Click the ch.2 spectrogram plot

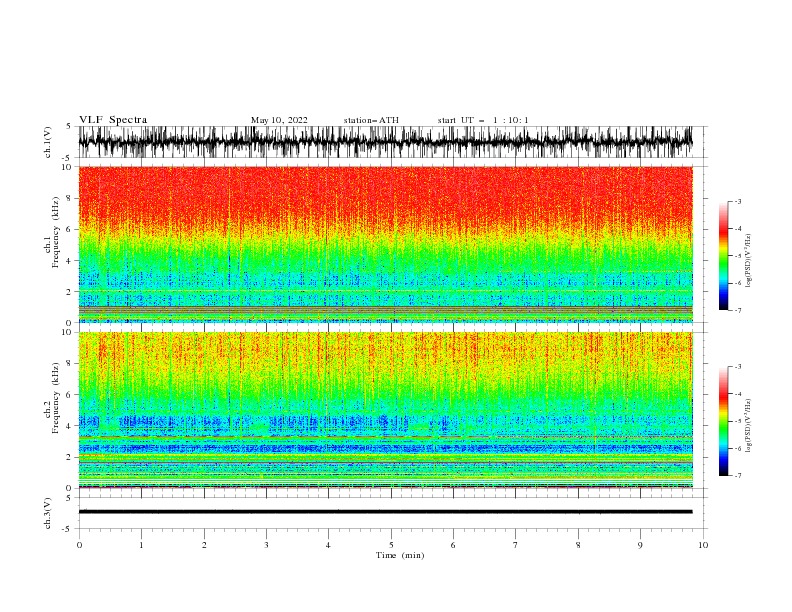tap(385, 410)
